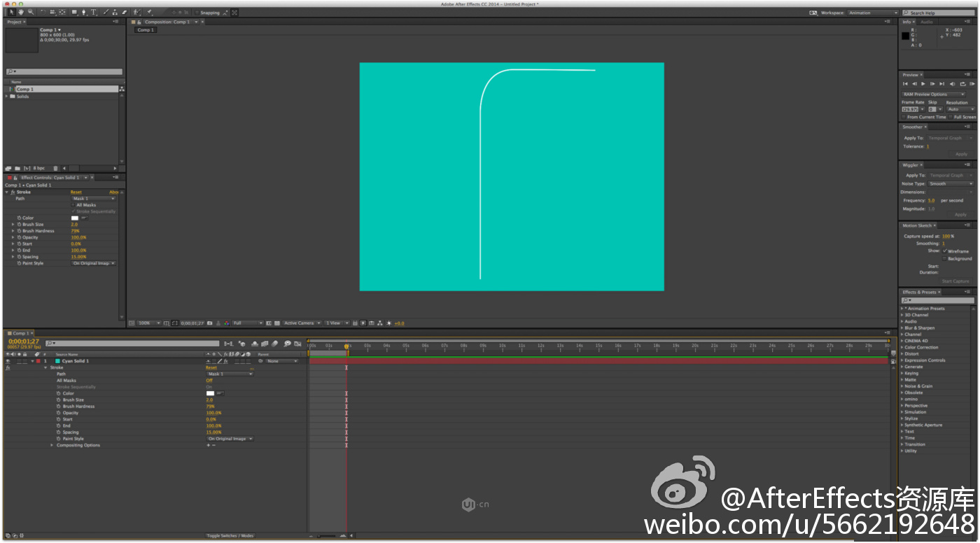Toggle Stroke effect fx switch in Effect Controls

click(x=13, y=192)
